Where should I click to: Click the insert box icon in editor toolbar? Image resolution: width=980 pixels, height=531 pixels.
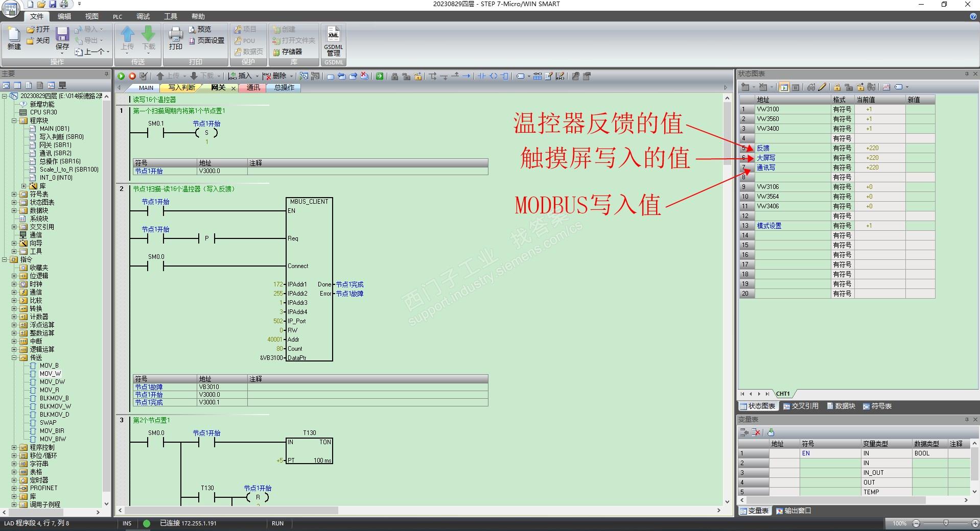(505, 76)
